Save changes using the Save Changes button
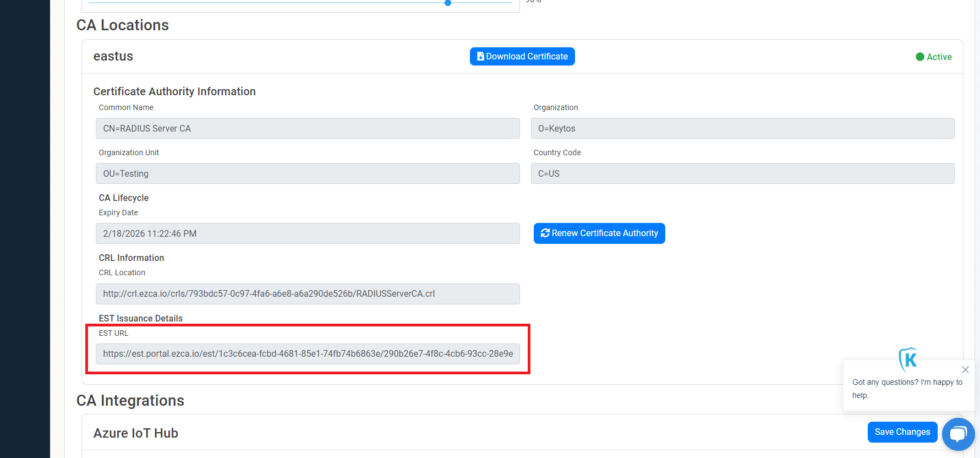The height and width of the screenshot is (458, 980). 902,432
